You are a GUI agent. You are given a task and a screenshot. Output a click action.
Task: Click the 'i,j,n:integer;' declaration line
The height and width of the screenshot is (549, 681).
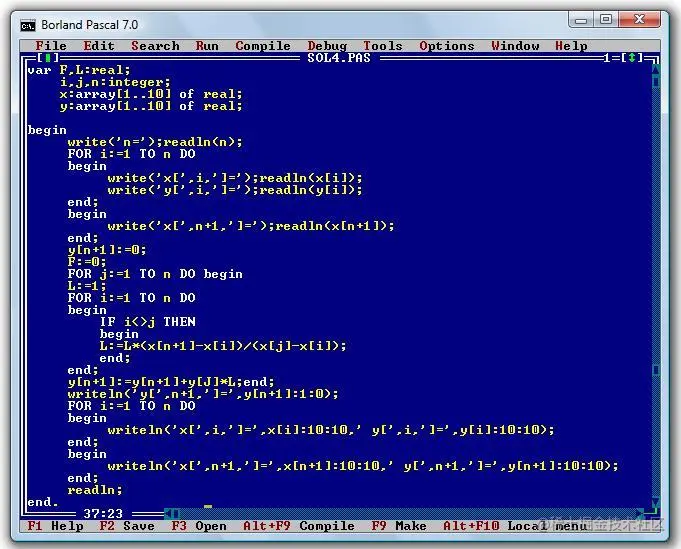click(115, 82)
